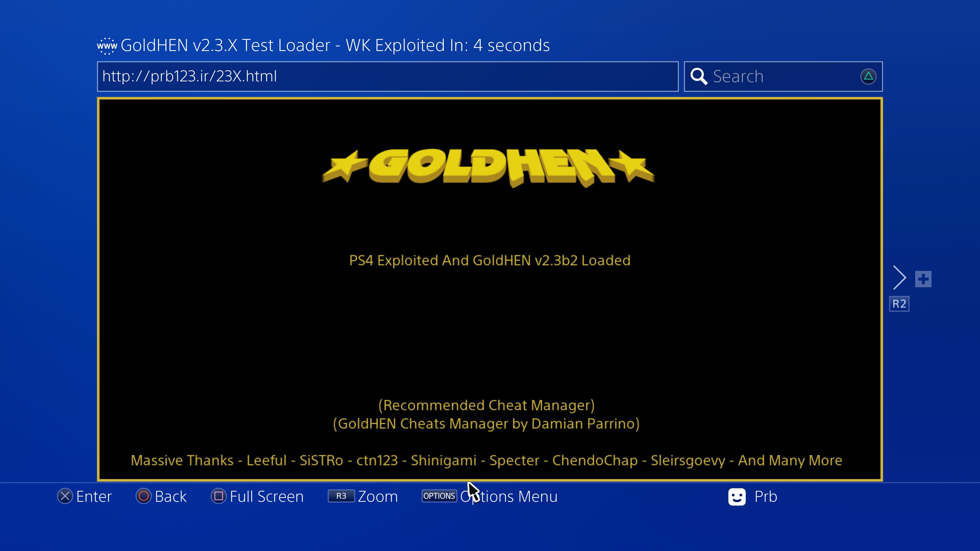Click the 'PS4 Exploited And GoldHEN v2.3b2 Loaded' text
The width and height of the screenshot is (980, 551).
(x=490, y=260)
